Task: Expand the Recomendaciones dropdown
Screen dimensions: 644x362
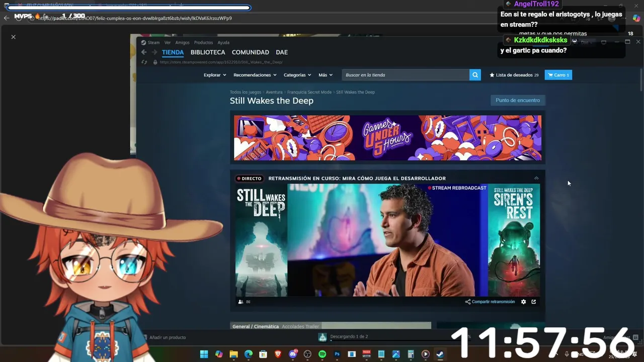Action: 255,75
